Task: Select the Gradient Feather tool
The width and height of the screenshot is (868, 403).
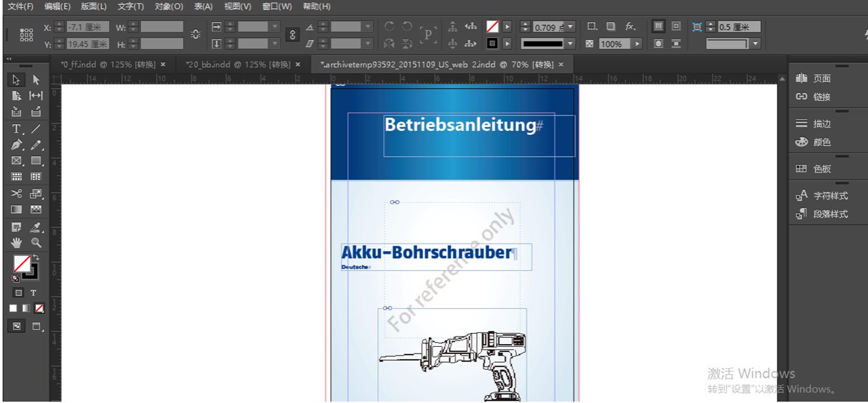Action: pyautogui.click(x=36, y=210)
